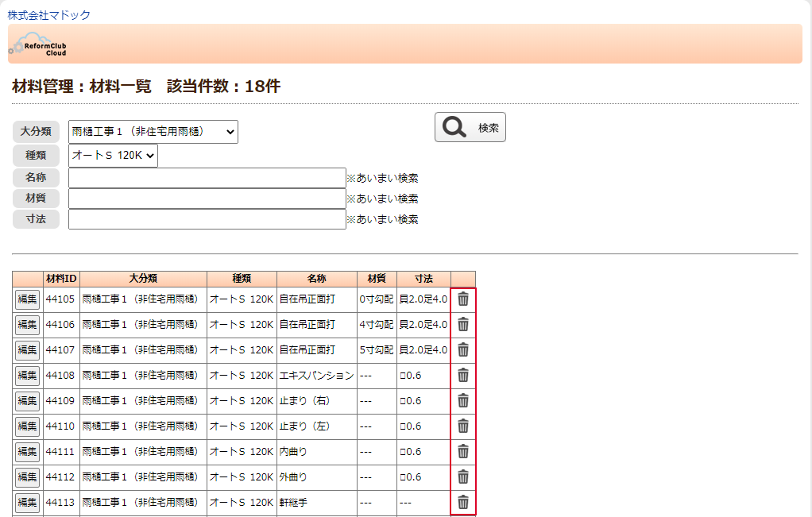This screenshot has width=812, height=517.
Task: Edit material 44105 via 編集 button
Action: point(27,299)
